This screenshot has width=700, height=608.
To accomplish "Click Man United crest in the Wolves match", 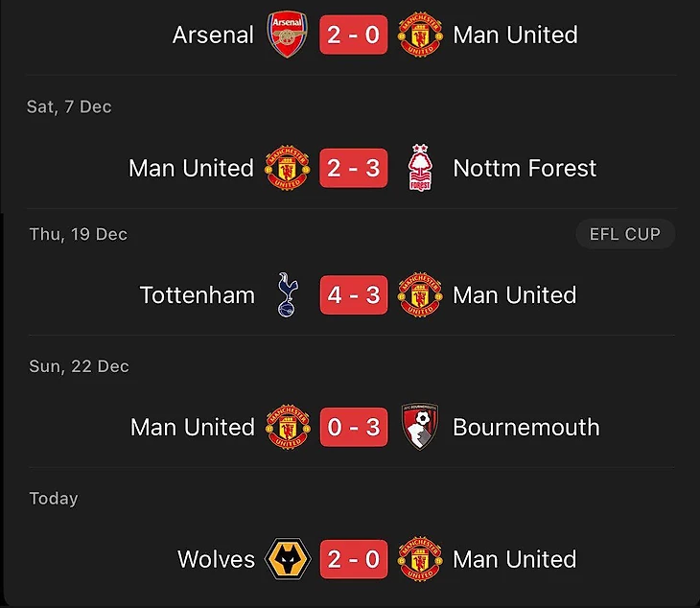I will pyautogui.click(x=419, y=559).
